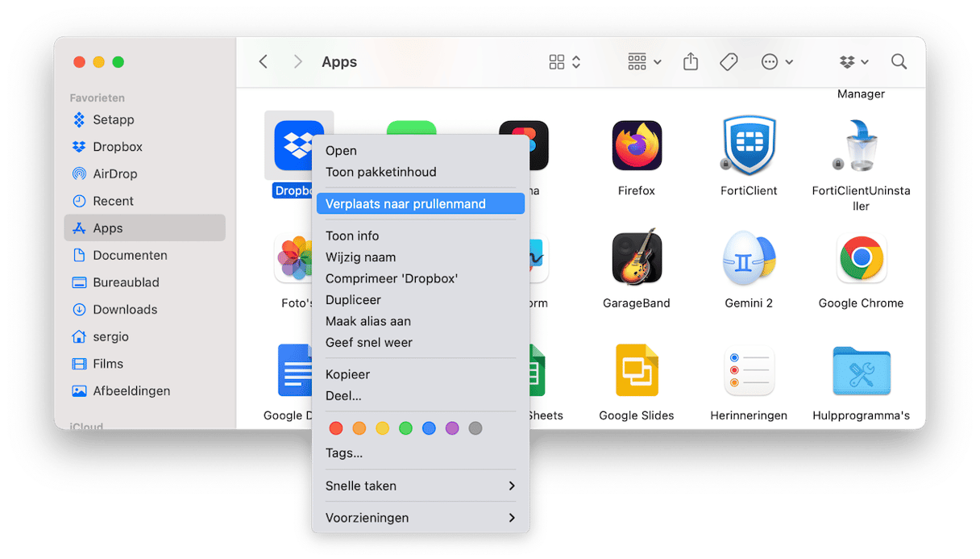Click the Tags icon in toolbar
Image resolution: width=980 pixels, height=559 pixels.
coord(729,62)
